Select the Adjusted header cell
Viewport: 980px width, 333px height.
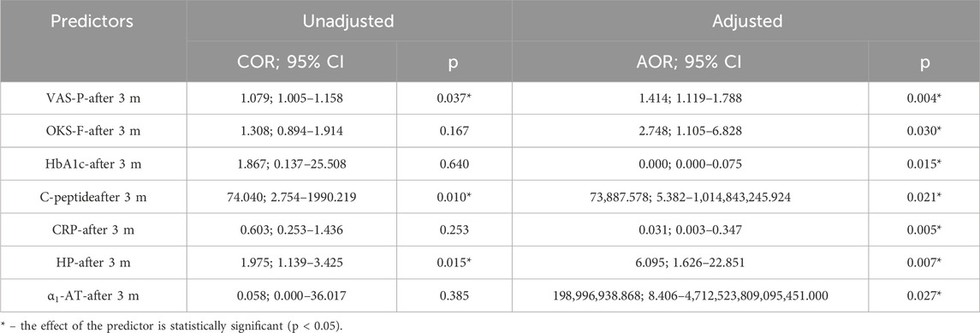point(745,21)
